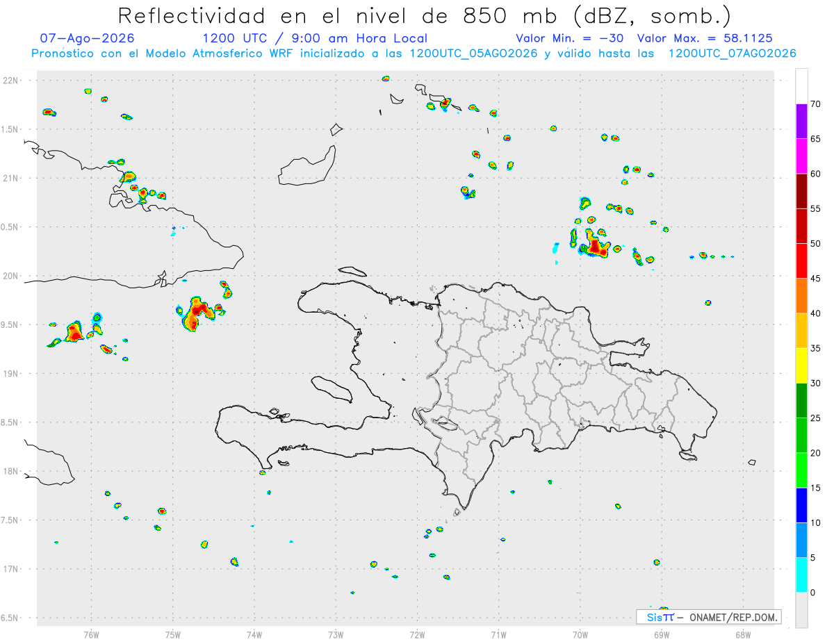Click the large red storm cell north of Dominican Republic
The image size is (834, 644).
tap(595, 245)
